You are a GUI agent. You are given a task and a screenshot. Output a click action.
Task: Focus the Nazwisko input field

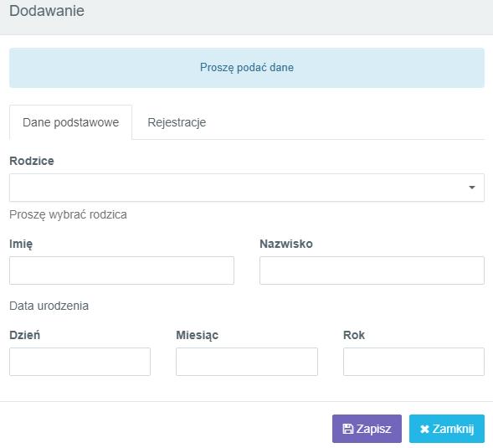point(372,270)
